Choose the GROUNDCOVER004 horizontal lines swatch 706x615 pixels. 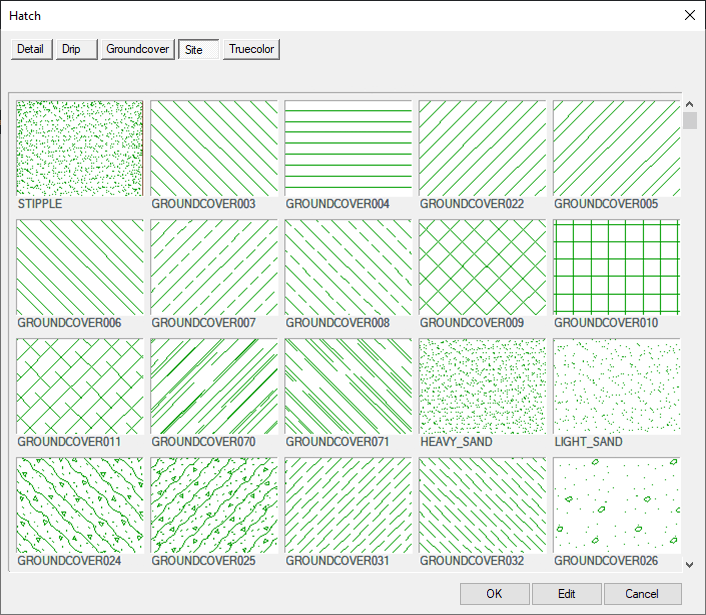[x=348, y=148]
